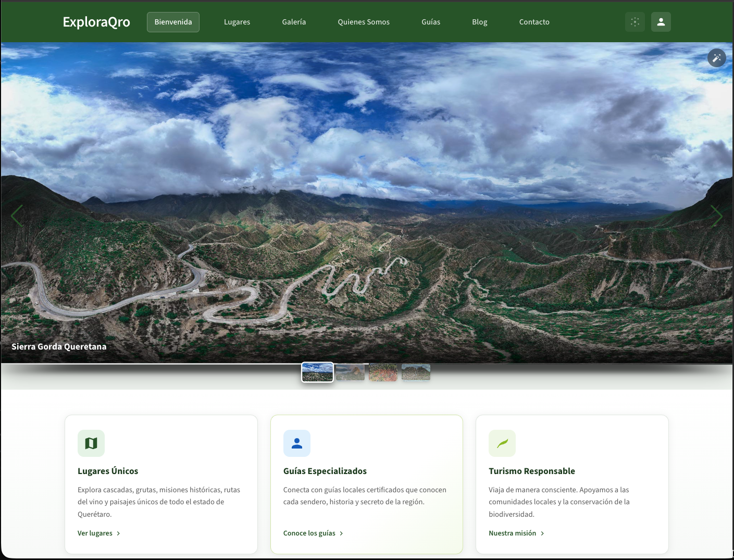The width and height of the screenshot is (734, 560).
Task: Click the ExploraQro logo
Action: (96, 22)
